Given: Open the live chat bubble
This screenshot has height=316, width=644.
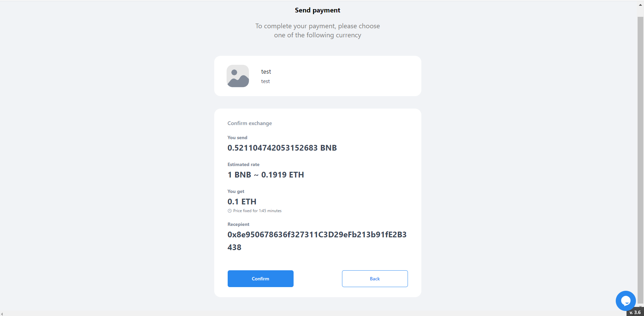Looking at the screenshot, I should pyautogui.click(x=626, y=301).
